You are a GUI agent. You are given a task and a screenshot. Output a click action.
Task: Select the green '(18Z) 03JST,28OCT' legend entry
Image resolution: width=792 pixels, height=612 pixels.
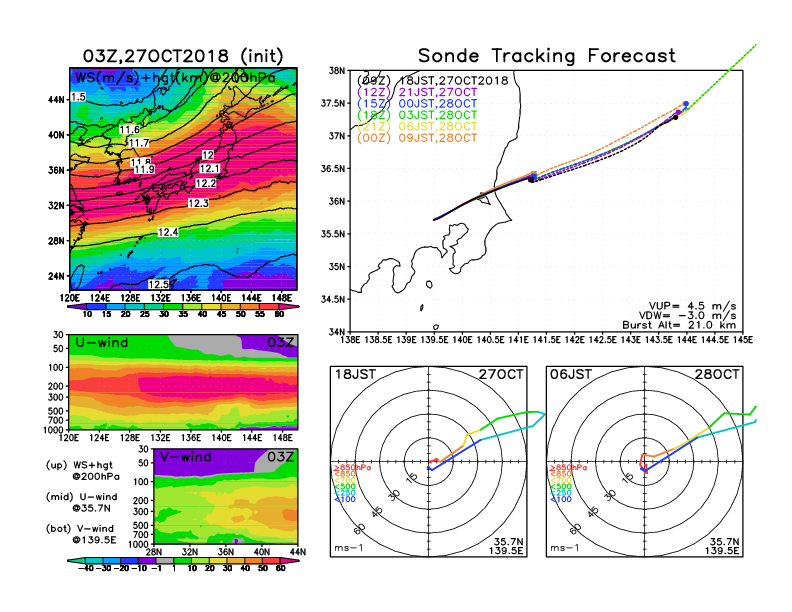417,115
